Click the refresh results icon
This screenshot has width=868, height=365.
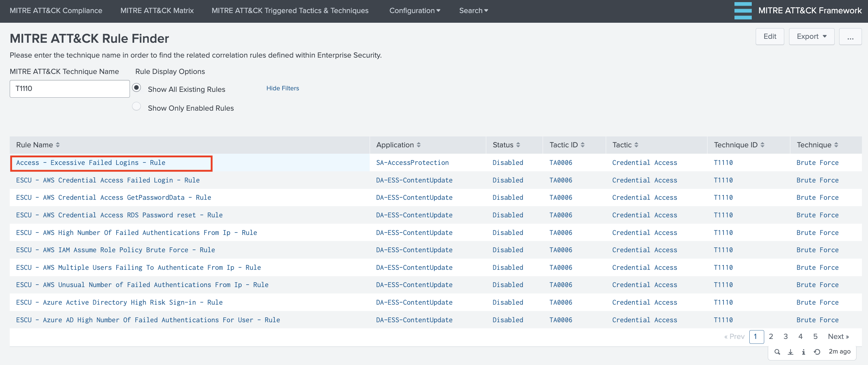817,352
